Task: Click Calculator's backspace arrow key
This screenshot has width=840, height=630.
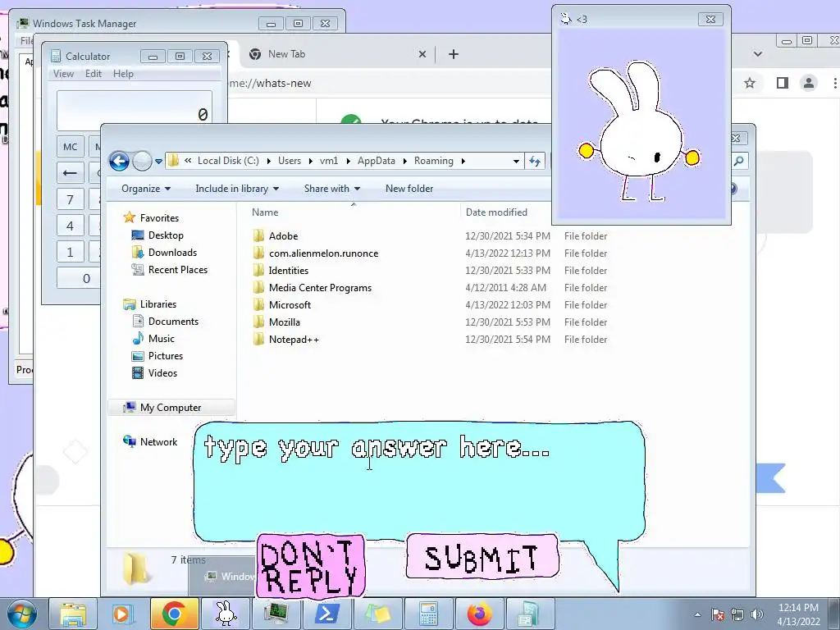Action: [x=71, y=173]
